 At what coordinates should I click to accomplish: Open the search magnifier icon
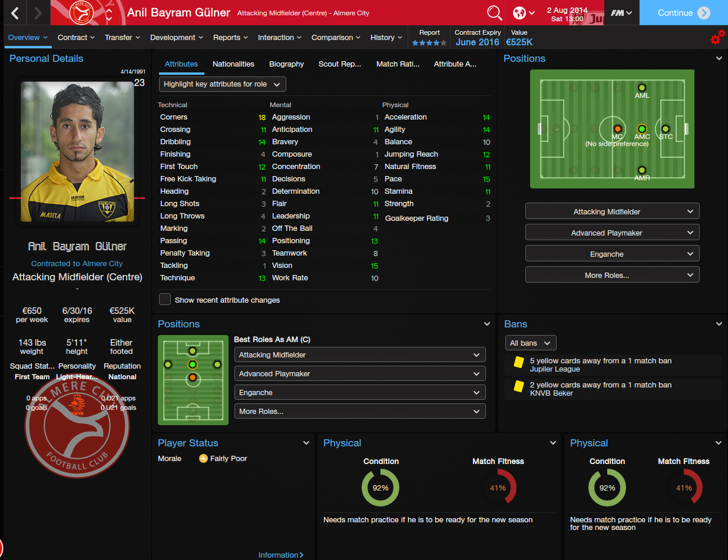point(495,12)
